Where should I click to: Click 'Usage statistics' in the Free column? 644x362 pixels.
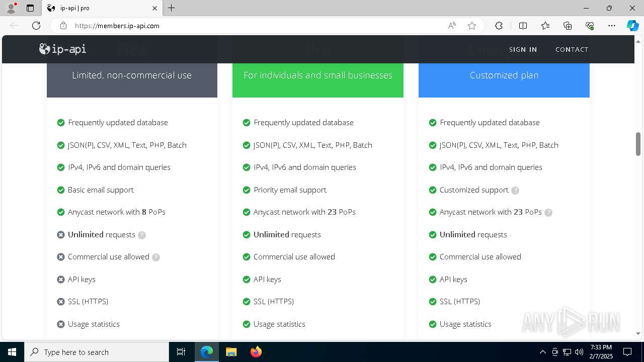[x=94, y=324]
